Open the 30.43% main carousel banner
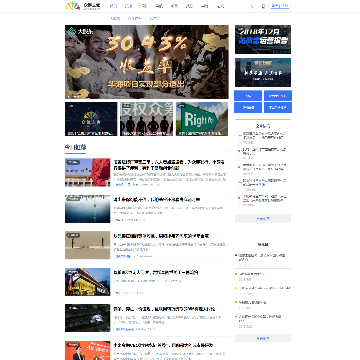The width and height of the screenshot is (360, 360). [147, 62]
